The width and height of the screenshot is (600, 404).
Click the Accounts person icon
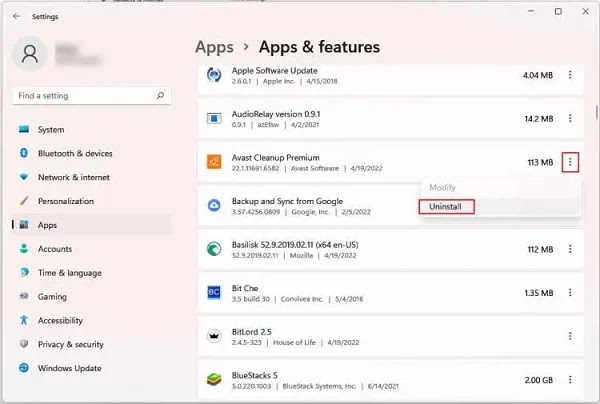pos(24,248)
